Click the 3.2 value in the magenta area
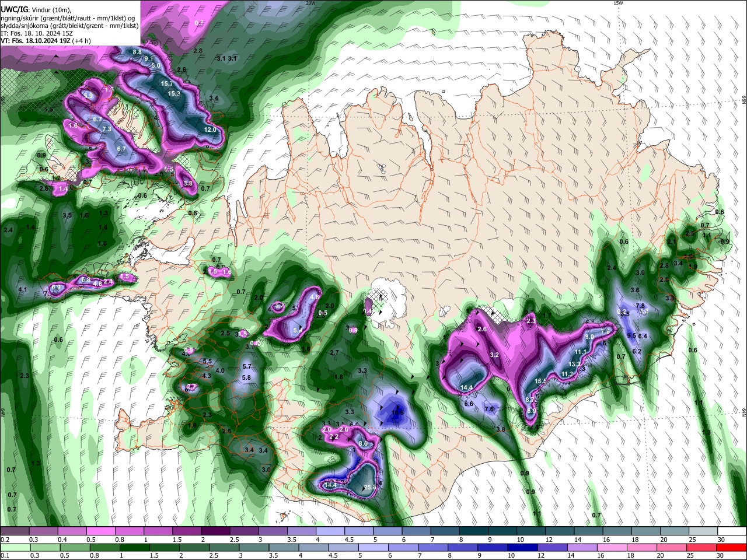747x560 pixels. pos(494,355)
